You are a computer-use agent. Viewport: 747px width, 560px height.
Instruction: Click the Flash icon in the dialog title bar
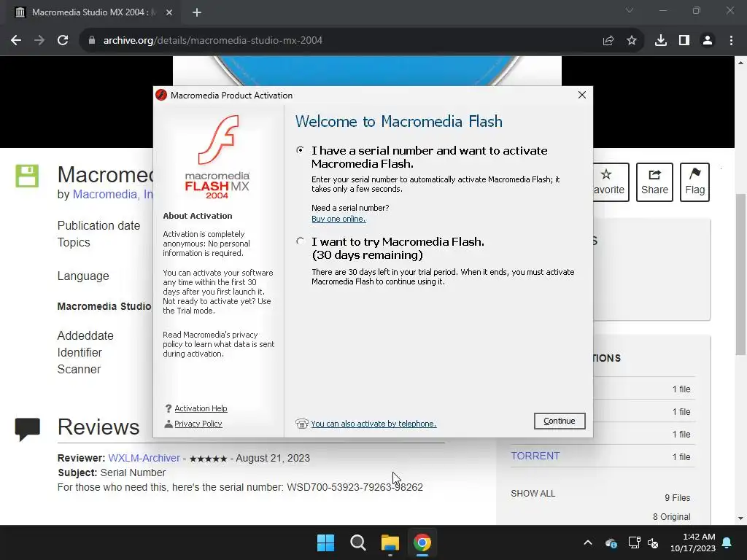pos(161,95)
